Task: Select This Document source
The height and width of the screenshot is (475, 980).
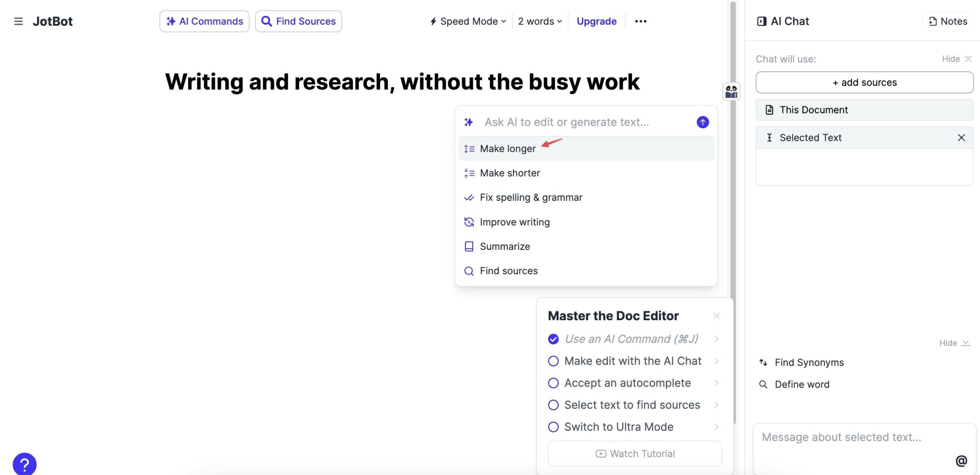Action: pyautogui.click(x=864, y=110)
